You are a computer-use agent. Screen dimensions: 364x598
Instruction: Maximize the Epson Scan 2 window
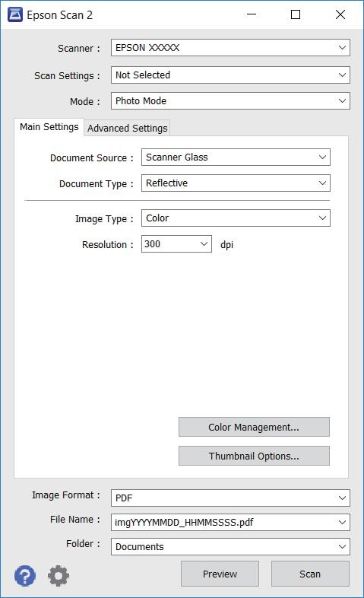296,14
